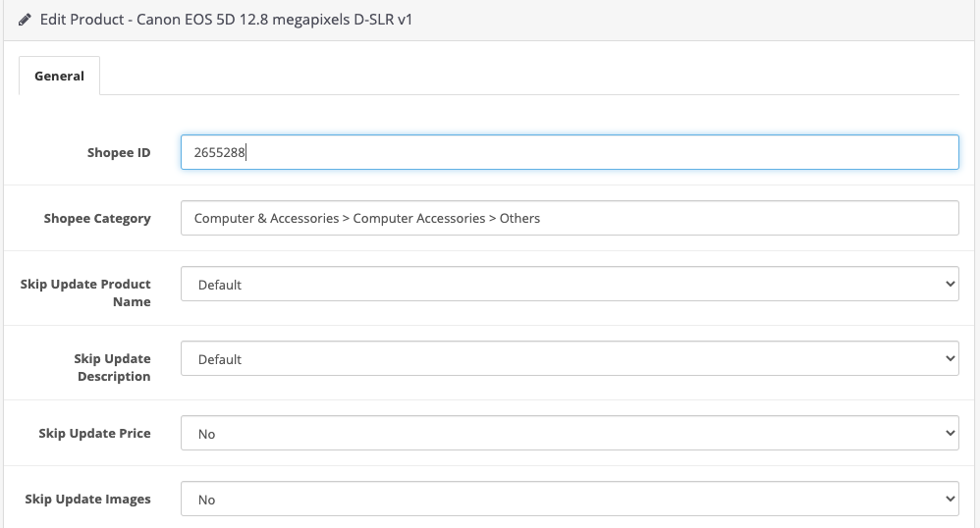
Task: Click chevron arrow of Skip Update Images
Action: coord(949,499)
